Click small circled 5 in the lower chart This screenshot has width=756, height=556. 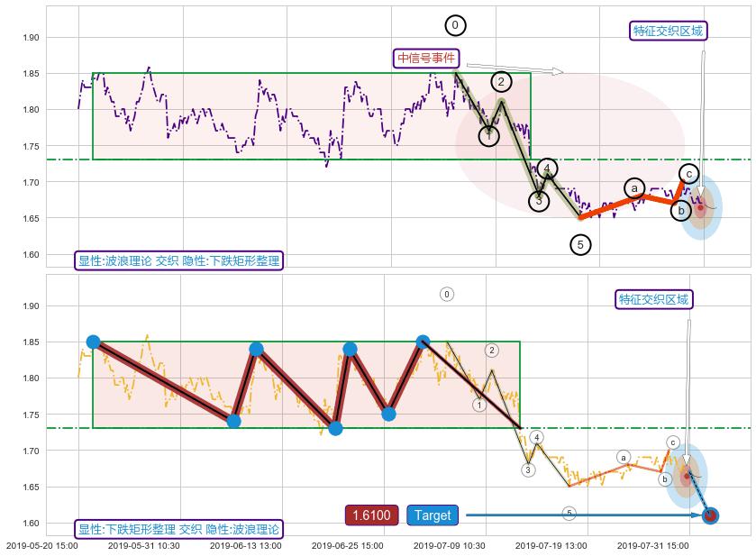[x=569, y=514]
